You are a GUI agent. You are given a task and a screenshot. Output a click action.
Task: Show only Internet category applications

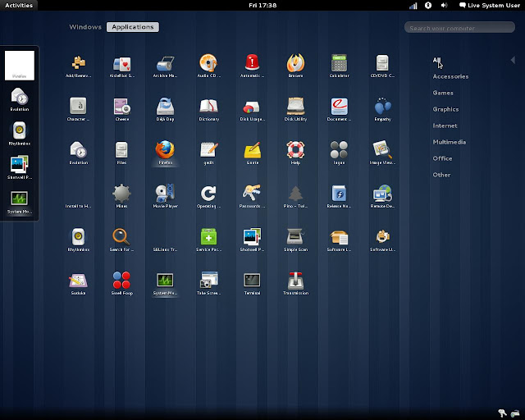click(445, 126)
